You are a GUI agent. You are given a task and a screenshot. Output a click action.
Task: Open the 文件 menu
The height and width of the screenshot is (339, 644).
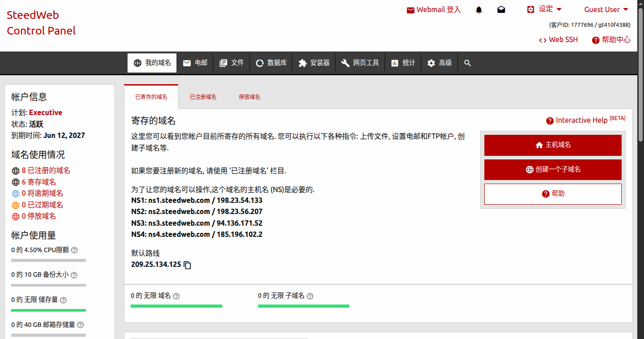coord(232,63)
